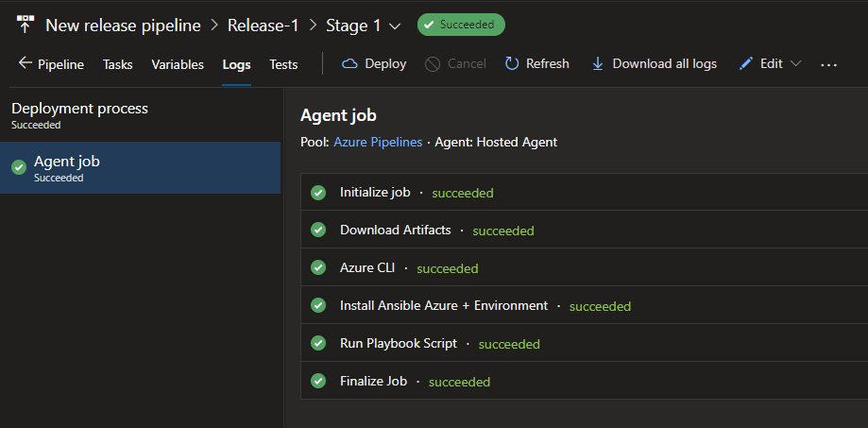The width and height of the screenshot is (868, 428).
Task: Navigate to Release-1 breadcrumb
Action: (264, 26)
